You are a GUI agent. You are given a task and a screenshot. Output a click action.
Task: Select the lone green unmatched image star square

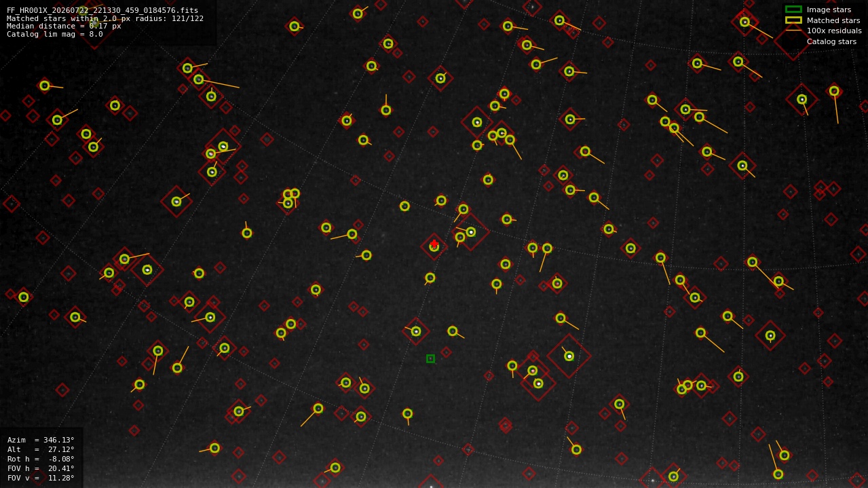[430, 358]
